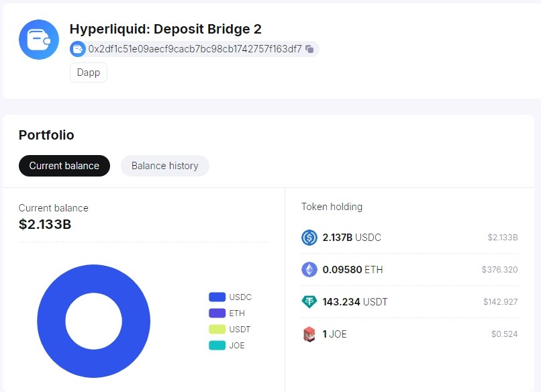Screen dimensions: 541x392
Task: Switch to the Current balance tab
Action: click(64, 166)
